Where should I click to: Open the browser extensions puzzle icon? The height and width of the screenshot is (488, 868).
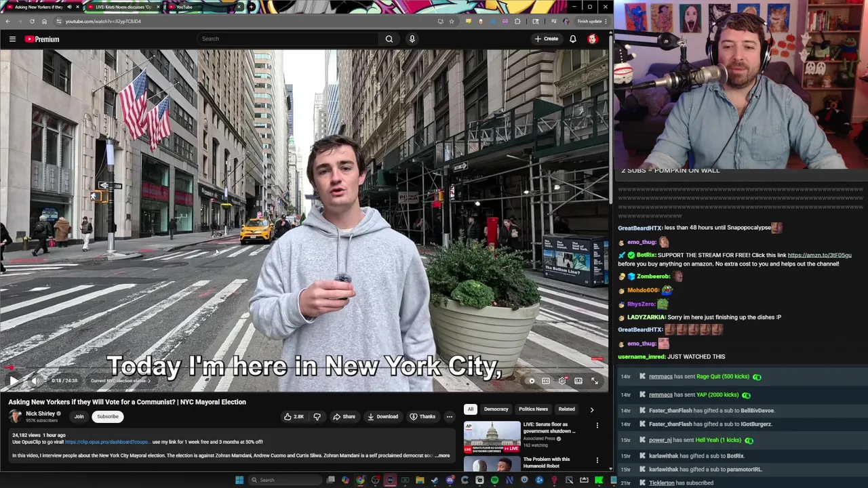(517, 21)
